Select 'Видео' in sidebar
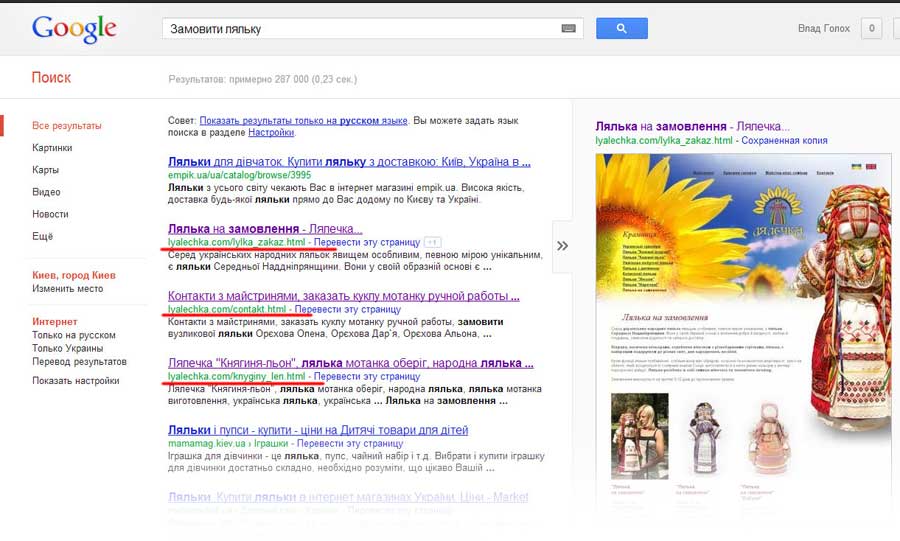The image size is (900, 541). [x=46, y=192]
